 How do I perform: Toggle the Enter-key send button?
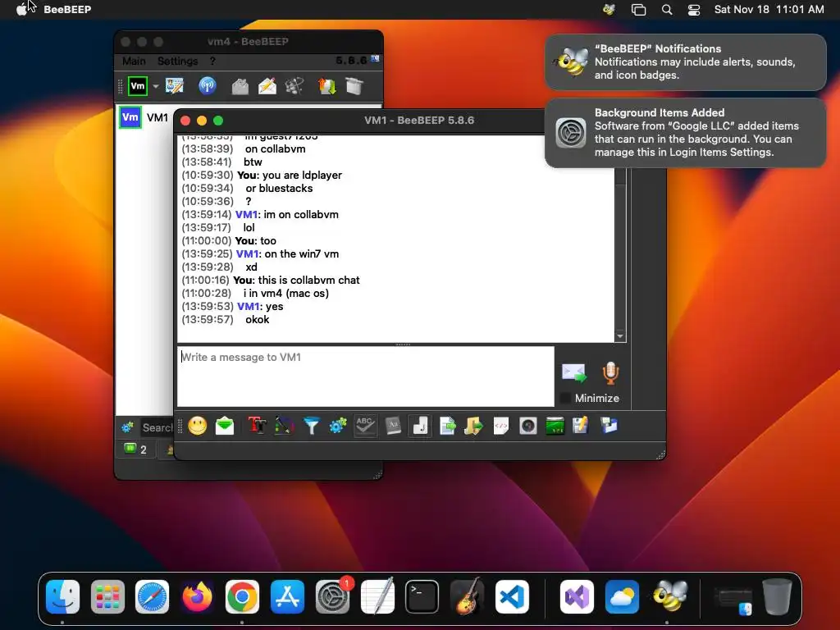(420, 426)
